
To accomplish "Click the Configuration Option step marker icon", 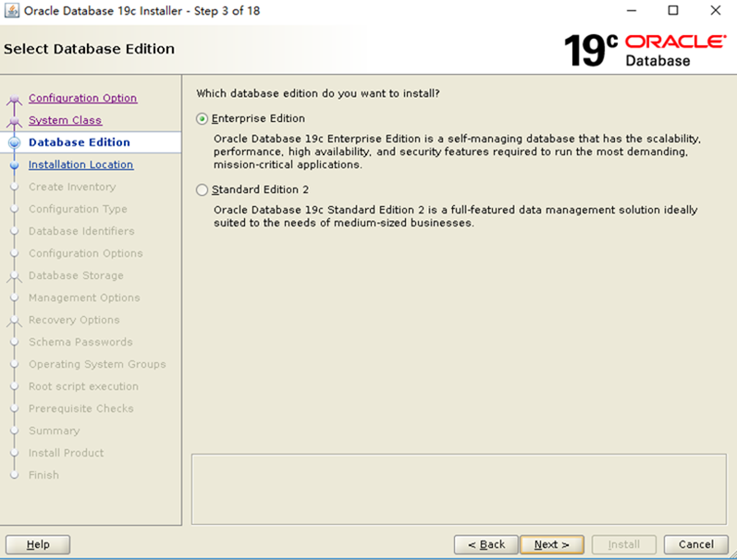I will pyautogui.click(x=15, y=100).
